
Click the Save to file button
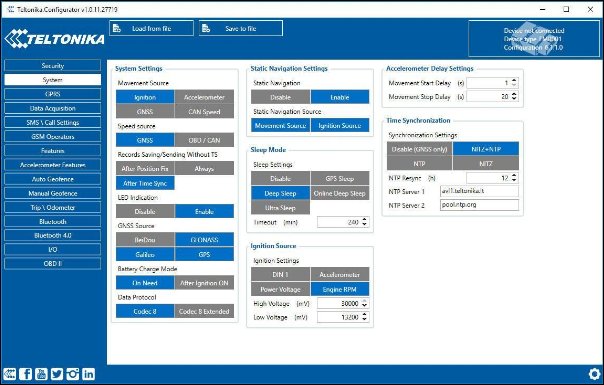tap(241, 29)
